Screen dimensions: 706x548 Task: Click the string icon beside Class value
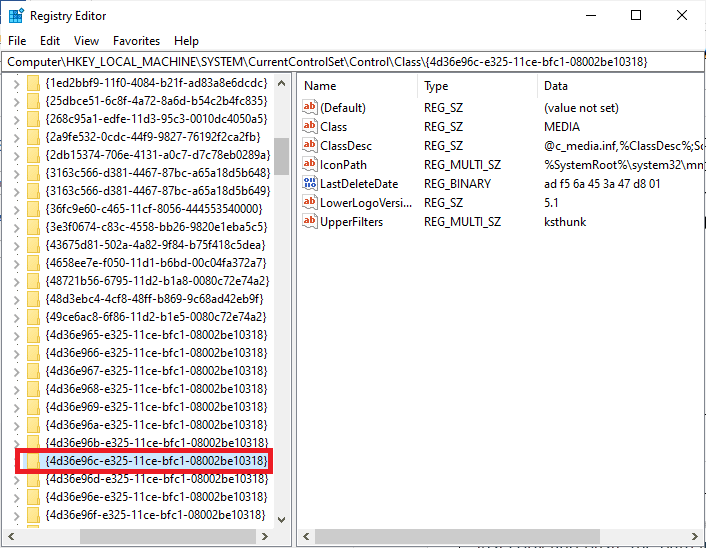pos(310,126)
